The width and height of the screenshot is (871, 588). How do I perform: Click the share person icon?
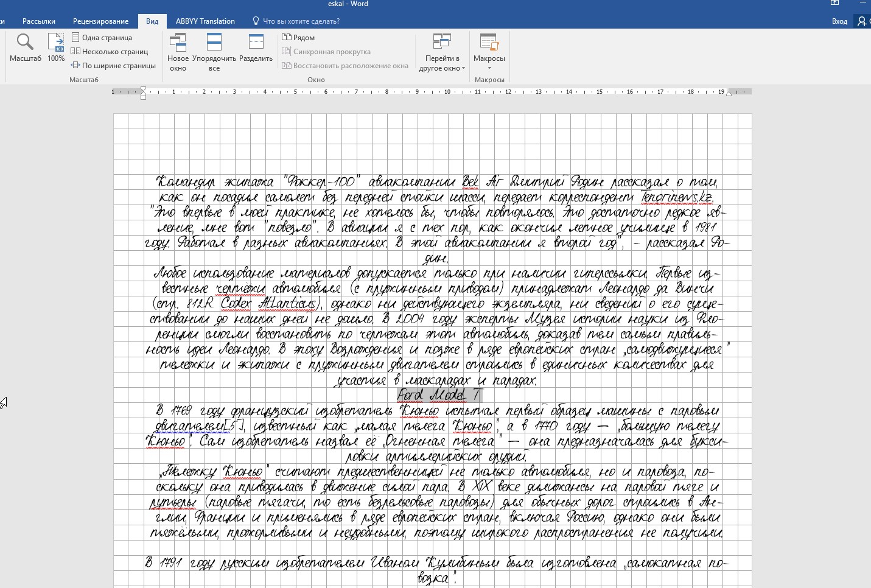(x=862, y=21)
